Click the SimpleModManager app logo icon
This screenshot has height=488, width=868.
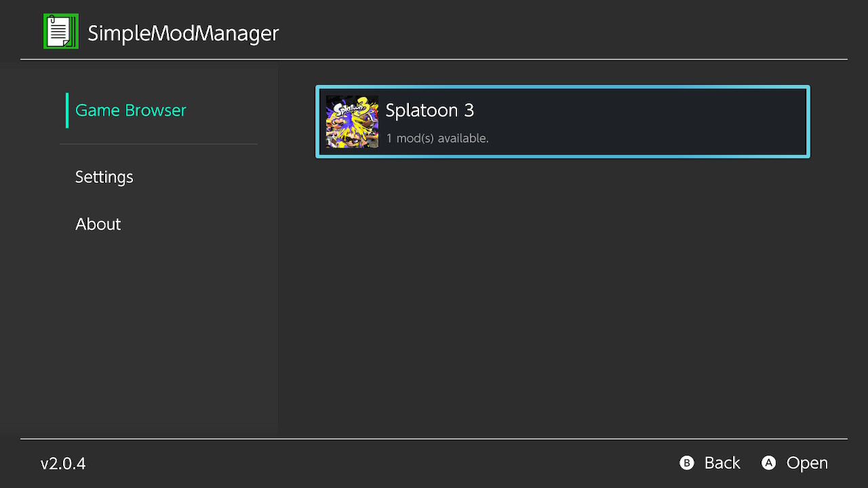coord(60,31)
